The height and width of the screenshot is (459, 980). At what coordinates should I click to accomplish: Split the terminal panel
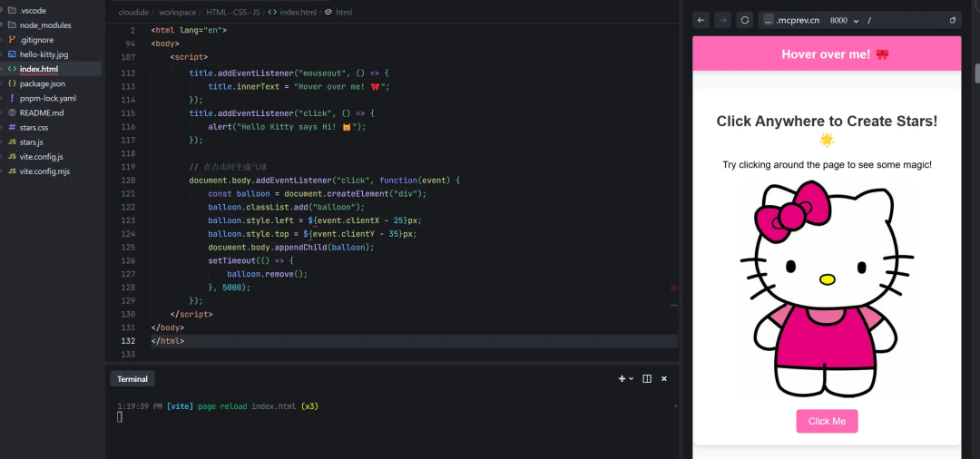(x=647, y=378)
